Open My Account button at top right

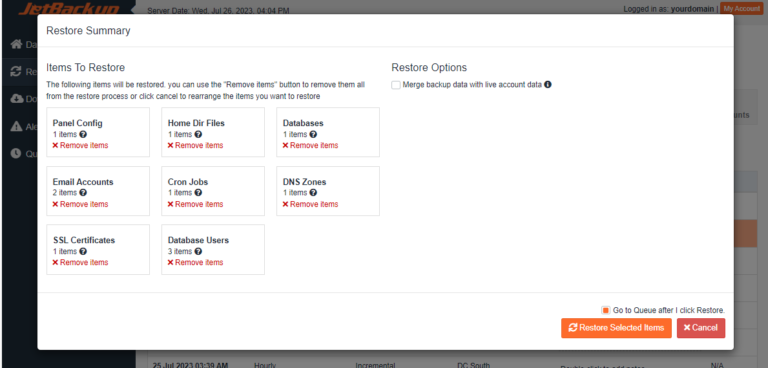[x=742, y=9]
